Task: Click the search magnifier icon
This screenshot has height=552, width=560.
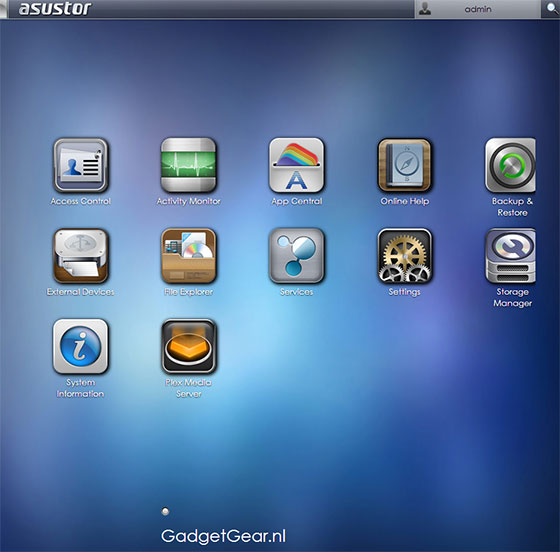Action: (x=551, y=9)
